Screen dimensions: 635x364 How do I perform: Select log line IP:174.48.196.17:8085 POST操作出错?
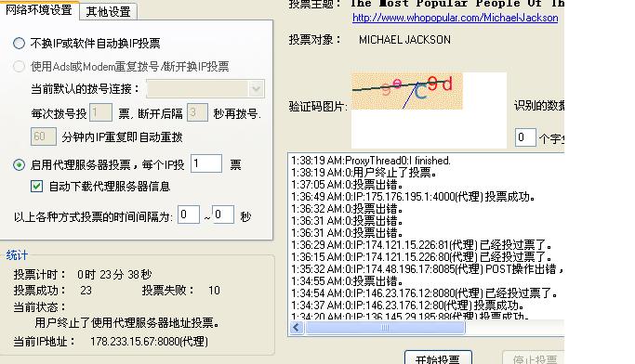pyautogui.click(x=428, y=269)
